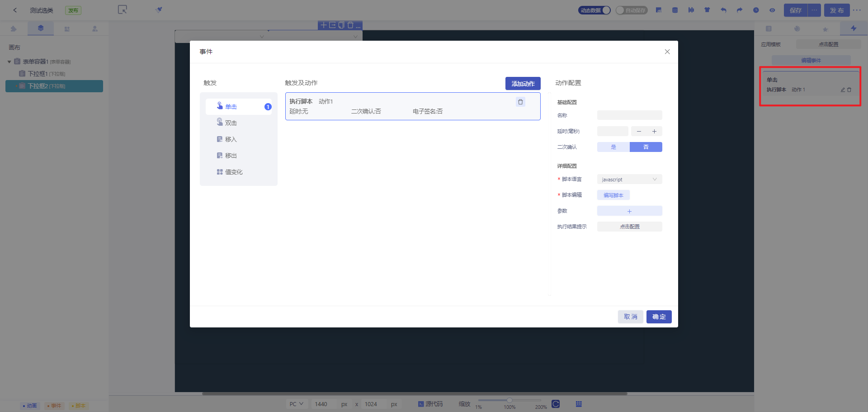
Task: Collapse the 表单容器1 tree node
Action: 9,62
